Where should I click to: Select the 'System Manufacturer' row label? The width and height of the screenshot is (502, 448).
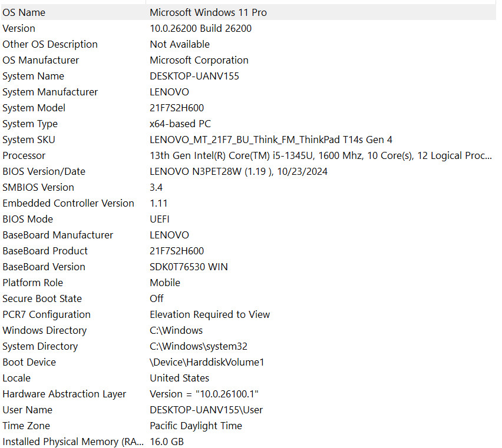click(x=50, y=92)
